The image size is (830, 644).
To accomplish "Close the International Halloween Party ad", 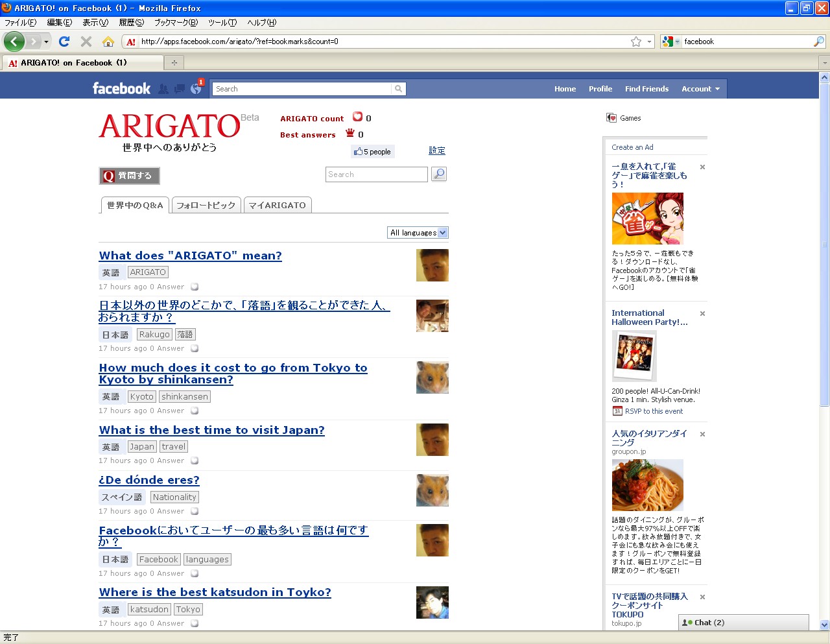I will click(x=702, y=314).
